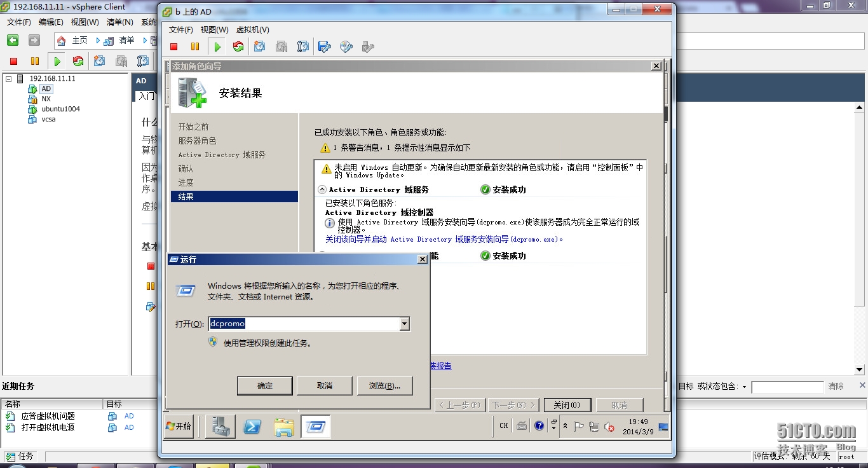
Task: Open dcpromo.exe wizard launch link
Action: pos(444,239)
